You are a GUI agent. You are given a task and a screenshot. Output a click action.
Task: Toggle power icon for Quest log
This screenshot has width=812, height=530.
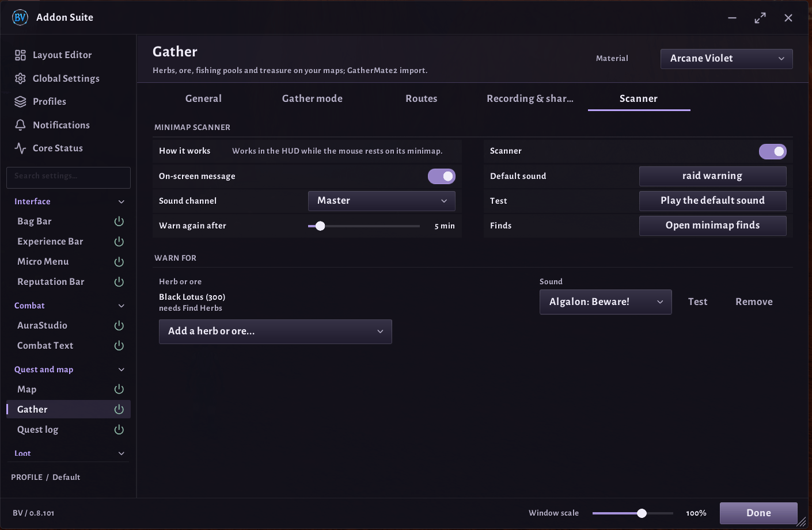[x=119, y=430]
